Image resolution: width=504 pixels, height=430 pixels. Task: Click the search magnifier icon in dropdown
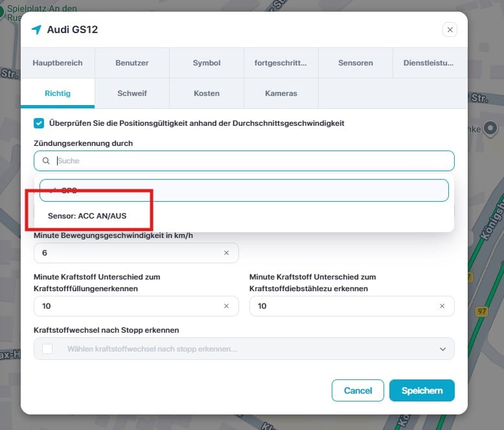pos(46,161)
